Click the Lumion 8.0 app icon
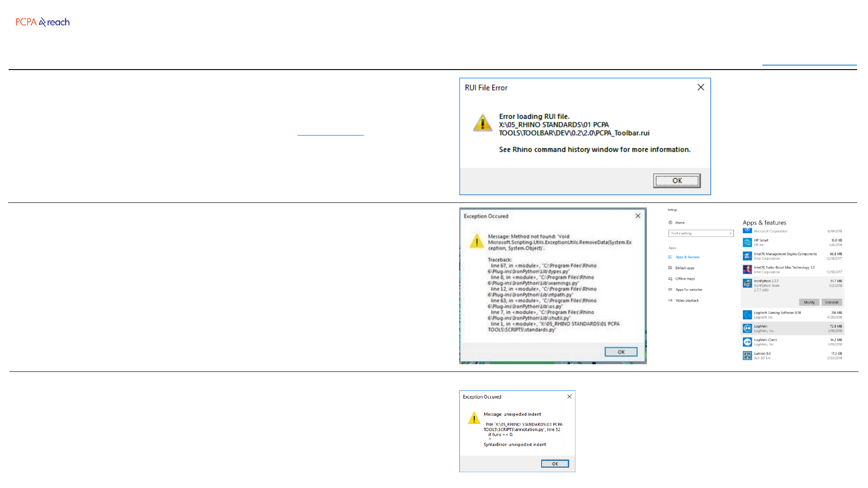 coord(747,356)
